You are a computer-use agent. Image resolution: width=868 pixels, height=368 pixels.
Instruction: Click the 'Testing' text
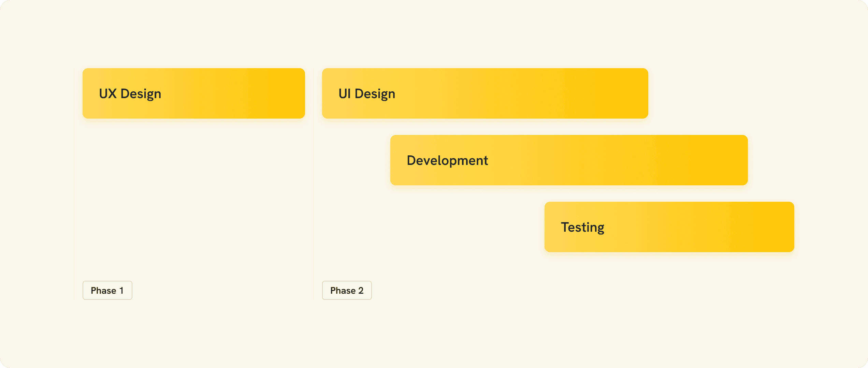click(582, 227)
